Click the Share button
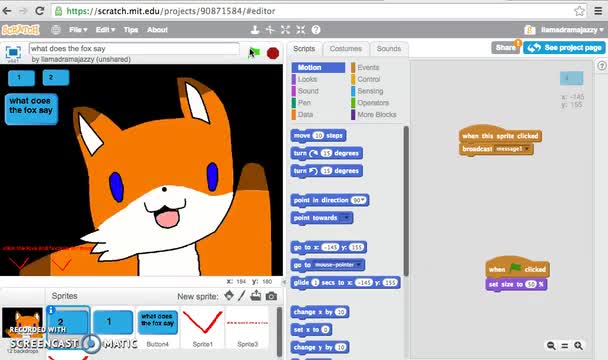 (x=505, y=48)
